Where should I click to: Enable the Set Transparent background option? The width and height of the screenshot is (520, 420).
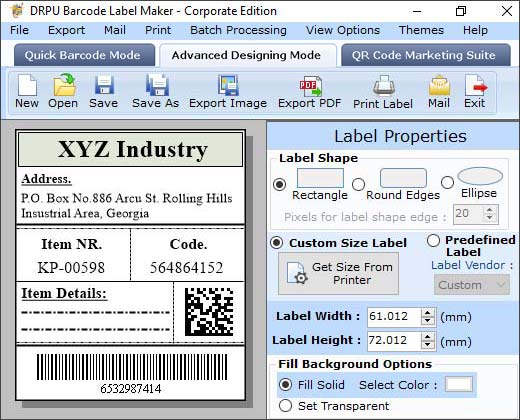tap(286, 406)
